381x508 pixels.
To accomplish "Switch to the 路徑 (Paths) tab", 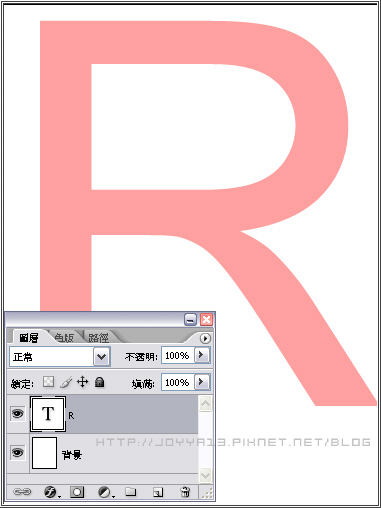I will [x=99, y=338].
